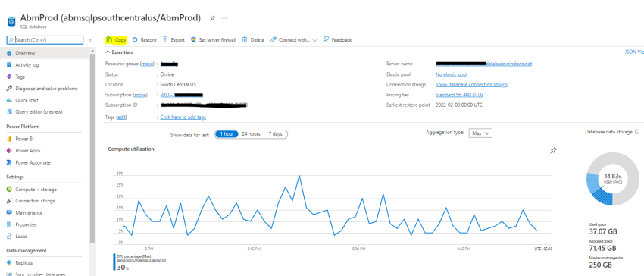Open the Maintenance sidebar icon
Image resolution: width=644 pixels, height=276 pixels.
coord(9,212)
